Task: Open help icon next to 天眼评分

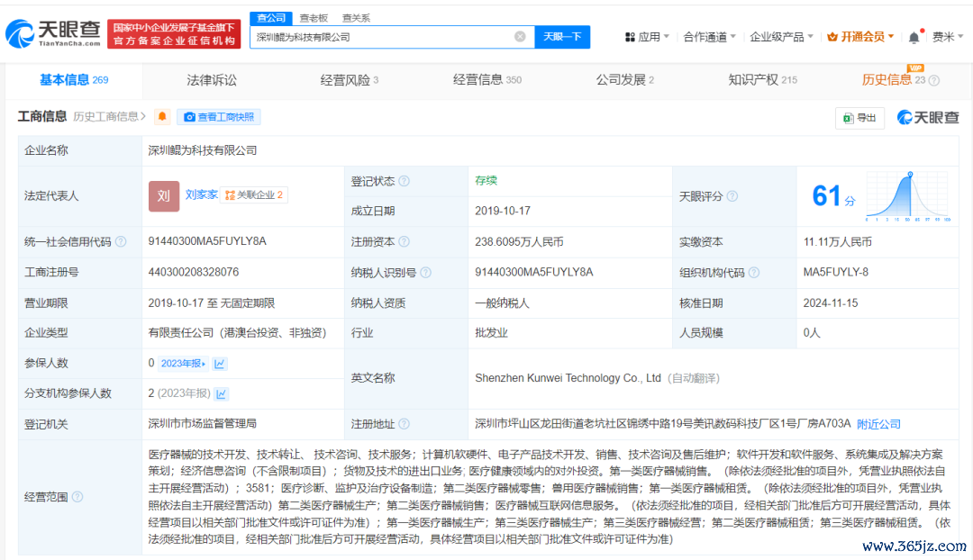Action: [x=732, y=196]
